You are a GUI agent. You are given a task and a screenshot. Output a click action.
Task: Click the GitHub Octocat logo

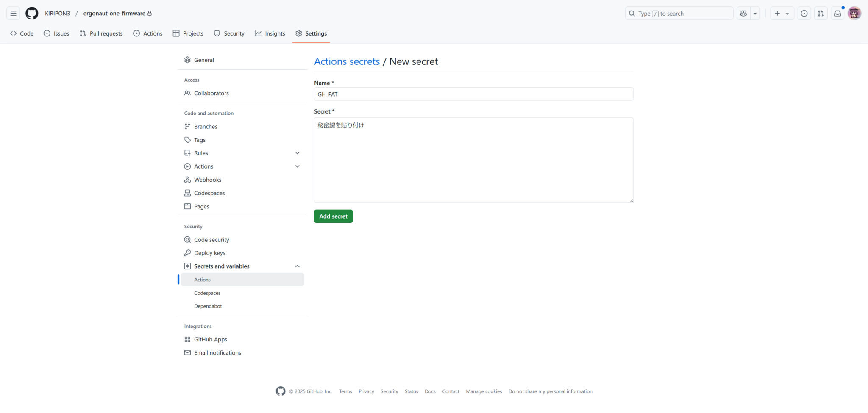pos(32,14)
